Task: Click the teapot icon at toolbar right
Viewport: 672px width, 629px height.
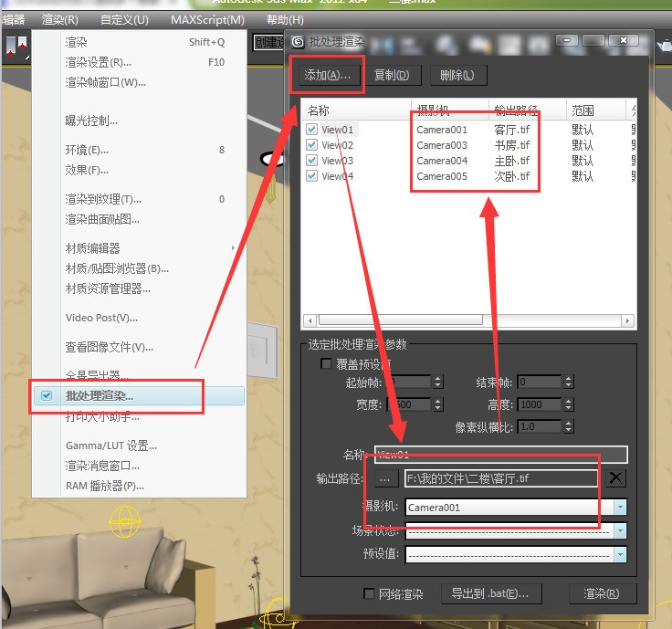Action: point(665,45)
